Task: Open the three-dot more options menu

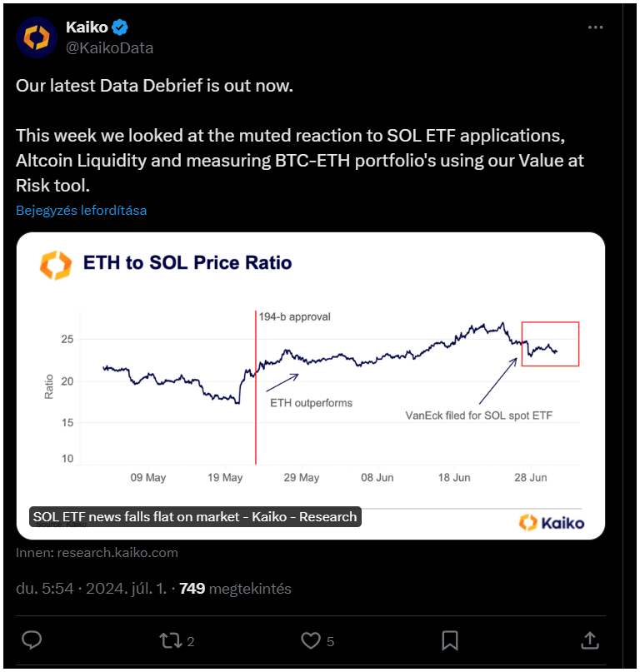Action: point(595,27)
